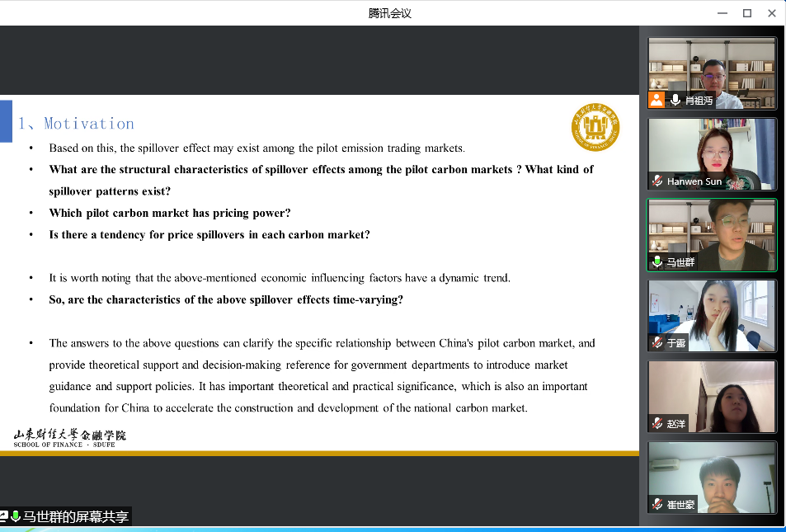Click the green active mic beside 马世群's name
This screenshot has width=786, height=532.
(x=657, y=262)
